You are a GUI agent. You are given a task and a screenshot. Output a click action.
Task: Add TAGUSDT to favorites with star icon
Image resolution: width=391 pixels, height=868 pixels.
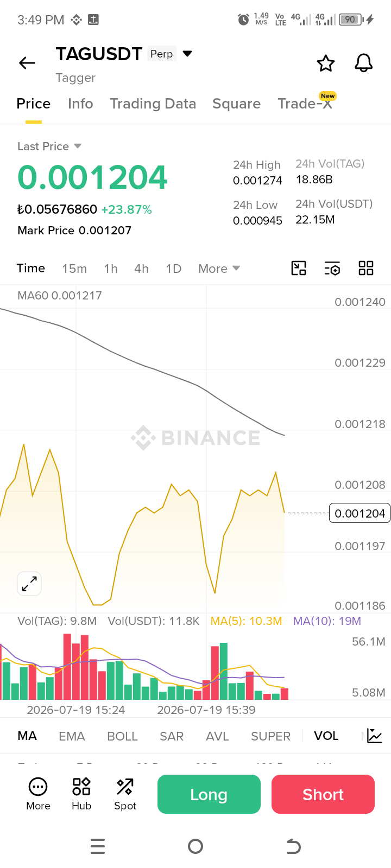(326, 63)
